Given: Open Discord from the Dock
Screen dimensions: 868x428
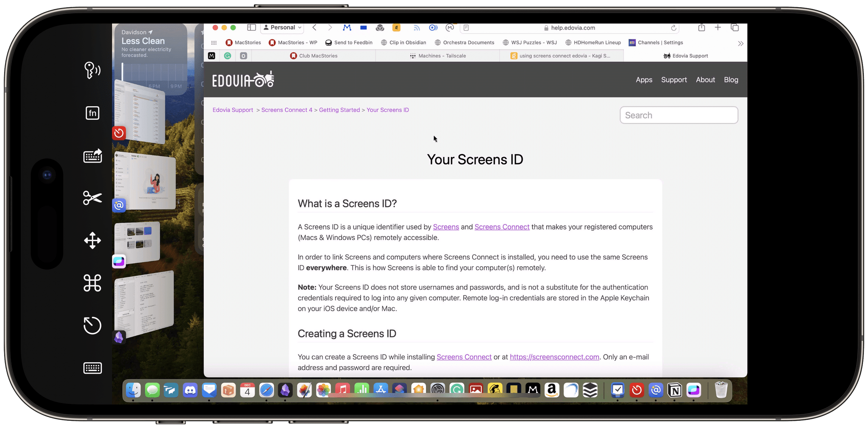Looking at the screenshot, I should coord(190,390).
